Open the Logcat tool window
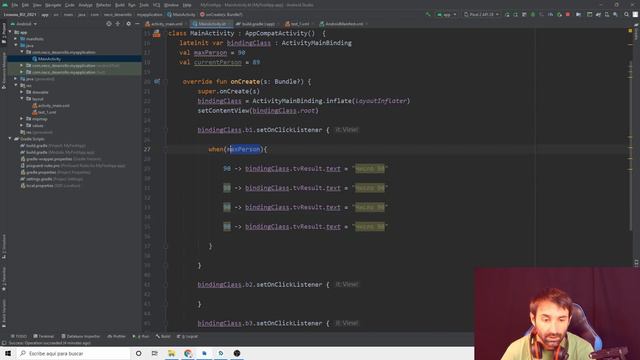The width and height of the screenshot is (640, 360). click(x=188, y=336)
